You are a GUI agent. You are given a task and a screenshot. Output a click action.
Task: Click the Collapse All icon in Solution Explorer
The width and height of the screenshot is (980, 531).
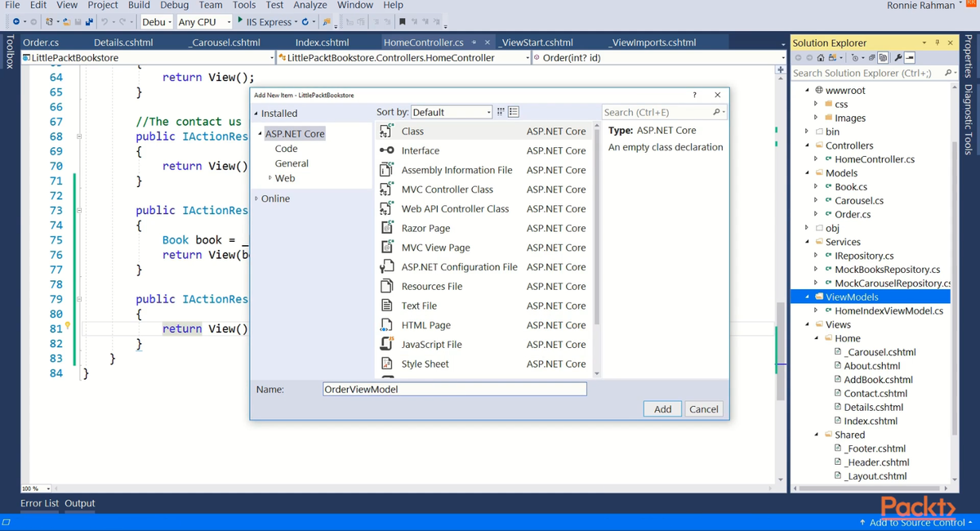(x=871, y=58)
